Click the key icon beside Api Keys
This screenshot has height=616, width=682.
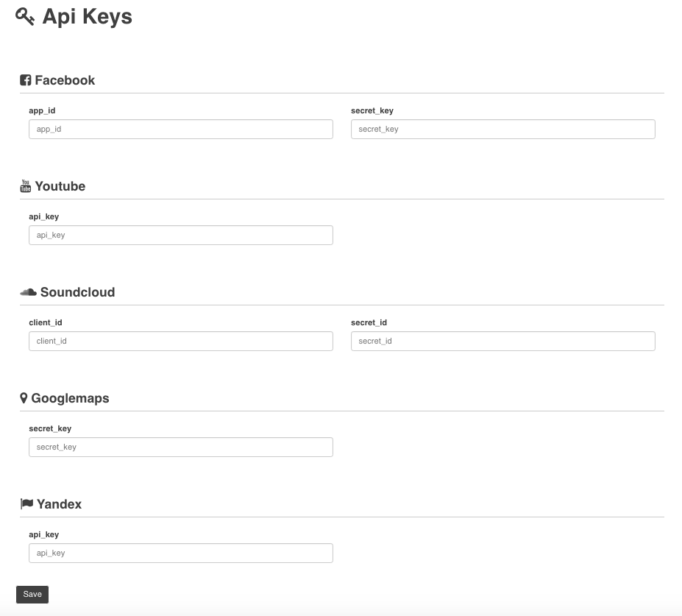tap(25, 17)
